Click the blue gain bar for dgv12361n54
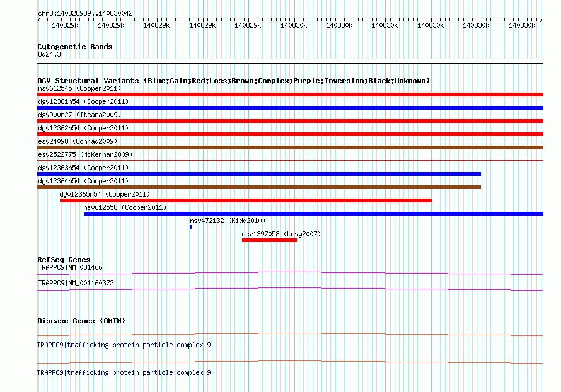The height and width of the screenshot is (392, 561). coord(290,108)
